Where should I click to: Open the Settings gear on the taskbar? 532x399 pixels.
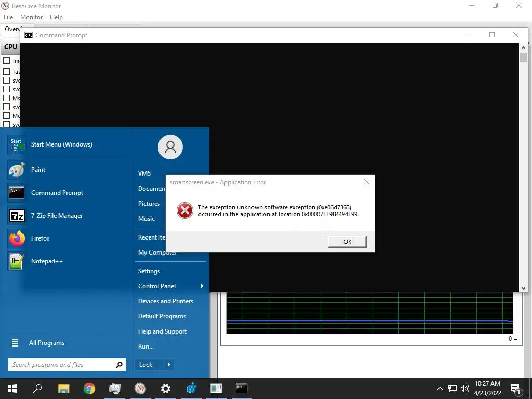click(x=166, y=389)
